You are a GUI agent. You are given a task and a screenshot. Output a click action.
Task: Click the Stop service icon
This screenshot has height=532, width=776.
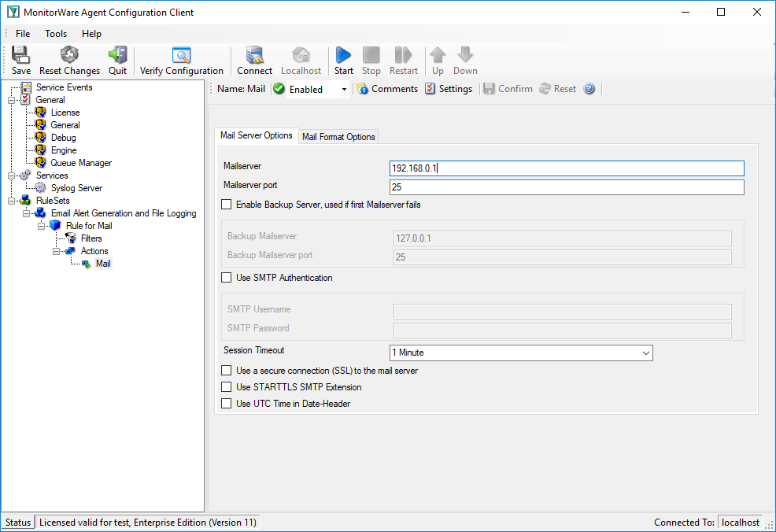point(371,55)
